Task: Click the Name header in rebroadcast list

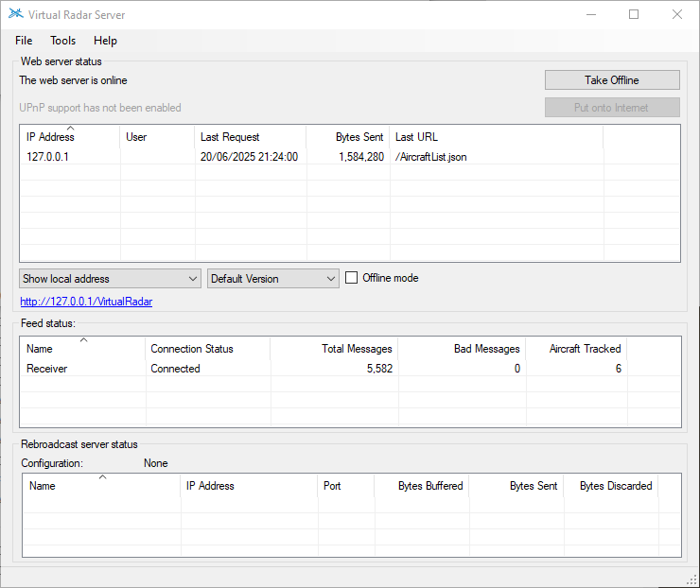Action: coord(102,486)
